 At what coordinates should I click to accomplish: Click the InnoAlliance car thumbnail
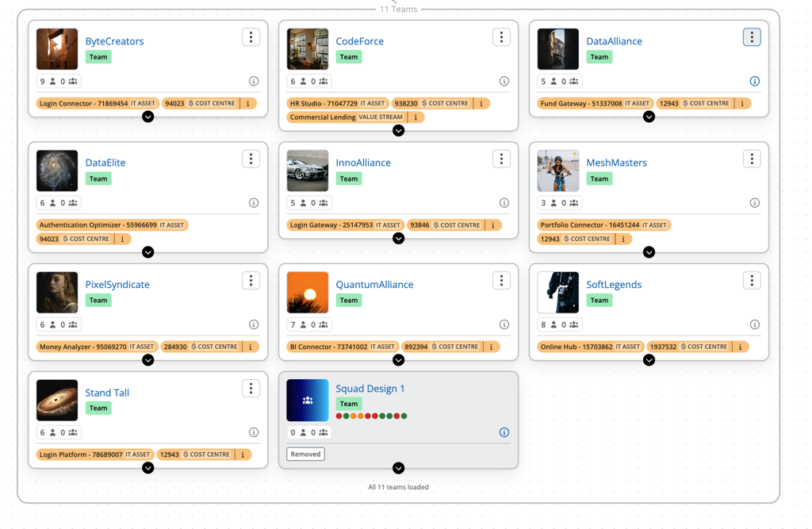tap(308, 171)
